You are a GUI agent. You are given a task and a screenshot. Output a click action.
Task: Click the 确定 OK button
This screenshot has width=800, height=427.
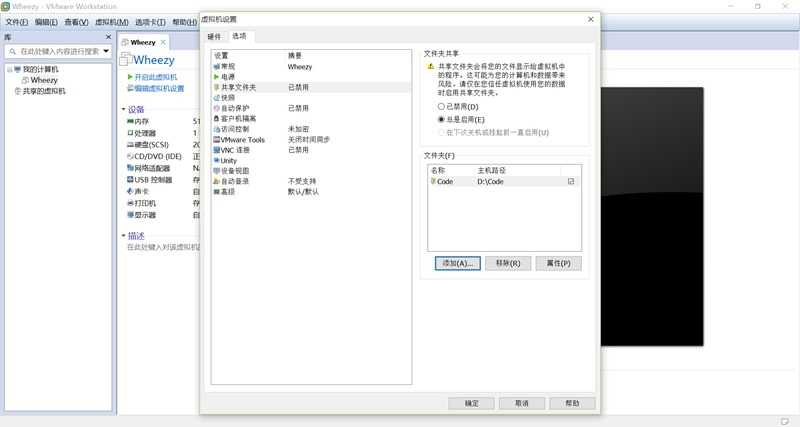click(471, 403)
